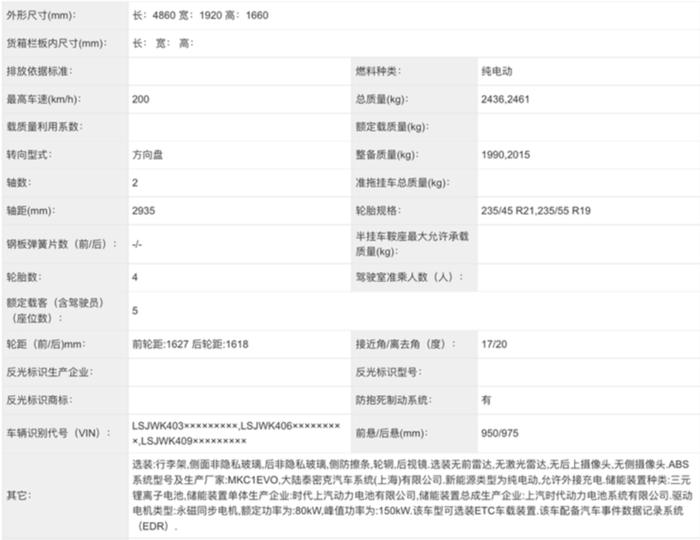Select the 外形尺寸(mm) label
Viewport: 700px width, 540px height.
pos(41,16)
